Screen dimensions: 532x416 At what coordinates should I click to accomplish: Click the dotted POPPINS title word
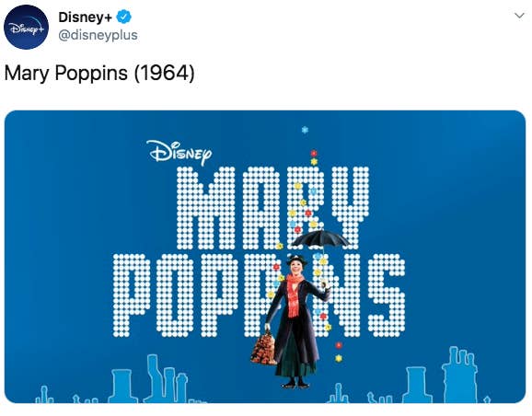[259, 295]
